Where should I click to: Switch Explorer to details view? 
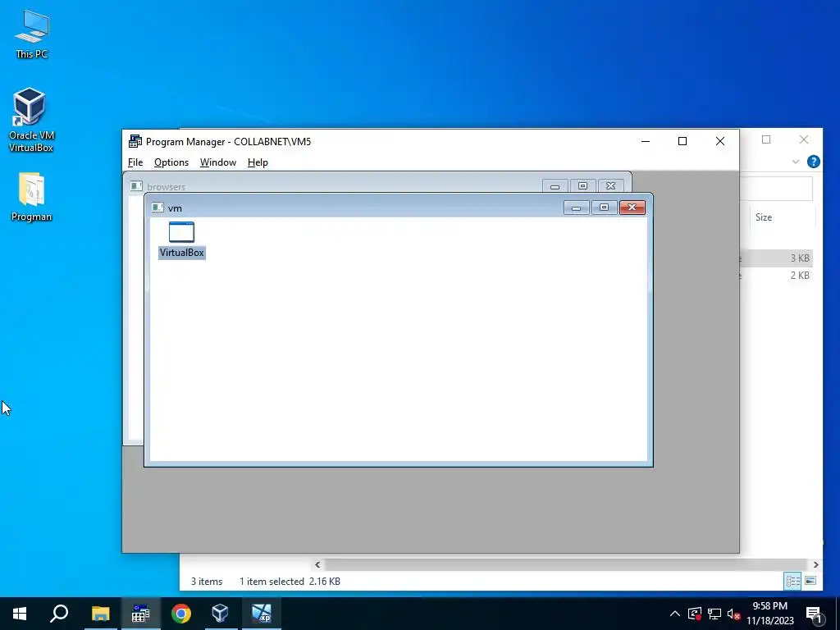(793, 582)
